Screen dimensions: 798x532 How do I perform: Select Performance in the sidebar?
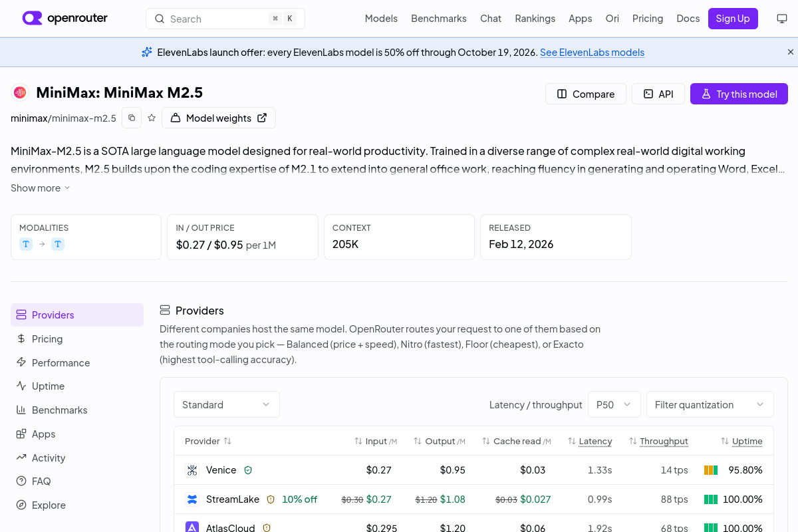(77, 363)
